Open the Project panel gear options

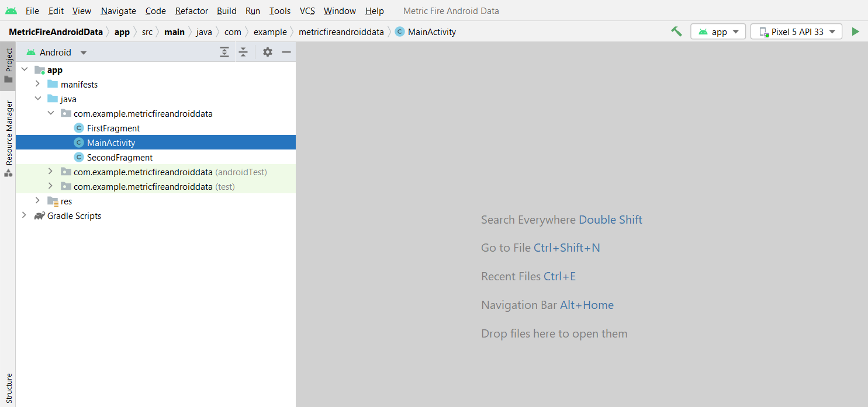(268, 52)
